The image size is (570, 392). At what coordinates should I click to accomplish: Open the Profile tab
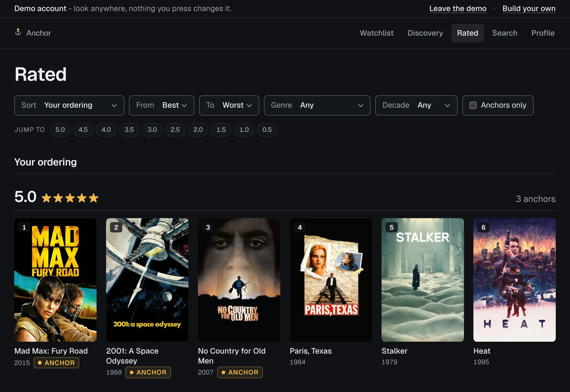543,33
